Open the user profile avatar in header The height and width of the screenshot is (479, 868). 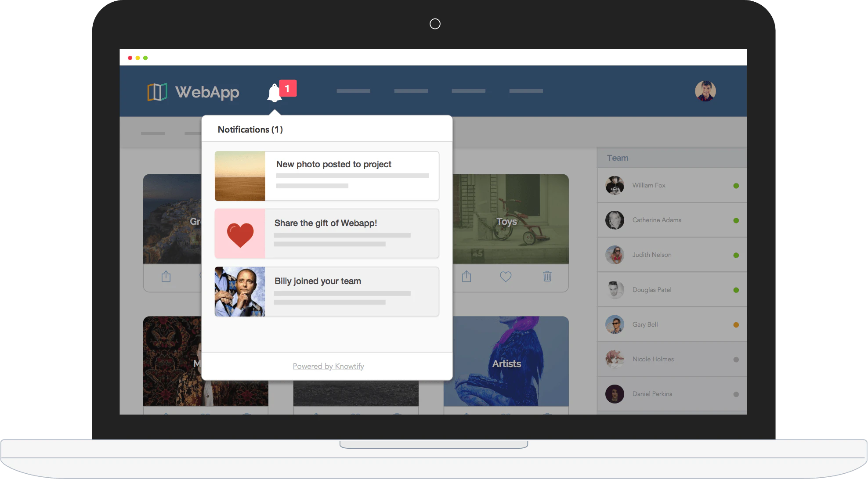[705, 91]
